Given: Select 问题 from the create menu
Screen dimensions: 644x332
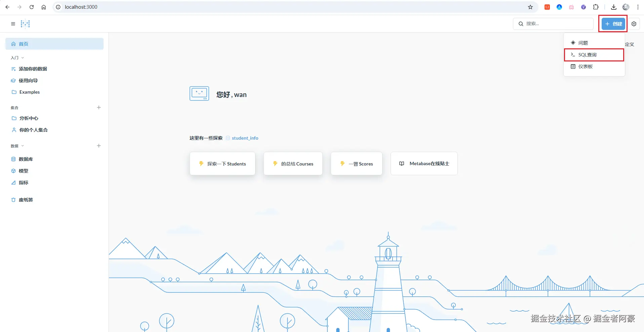Looking at the screenshot, I should point(594,43).
